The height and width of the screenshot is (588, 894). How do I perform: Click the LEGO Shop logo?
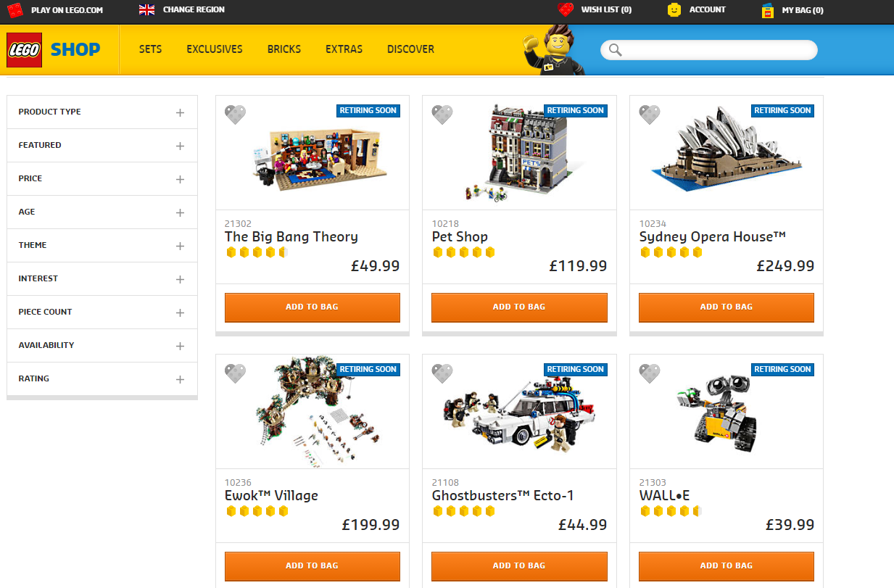[x=54, y=49]
